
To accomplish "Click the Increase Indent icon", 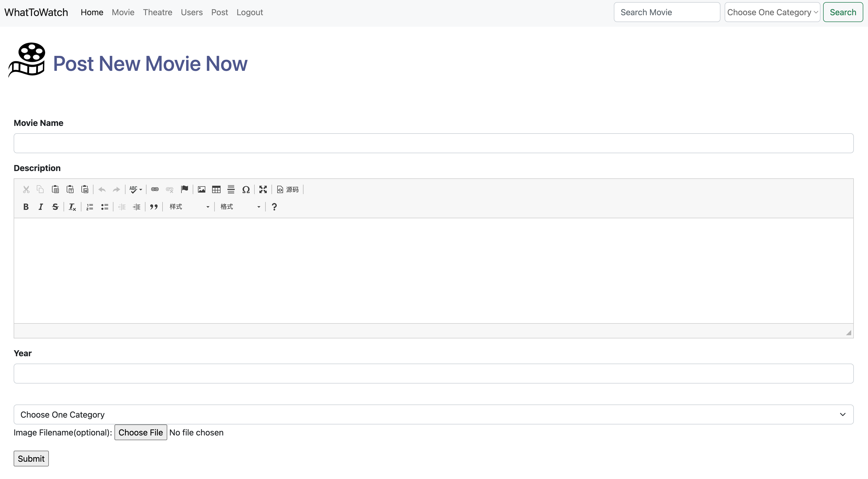I will click(137, 207).
